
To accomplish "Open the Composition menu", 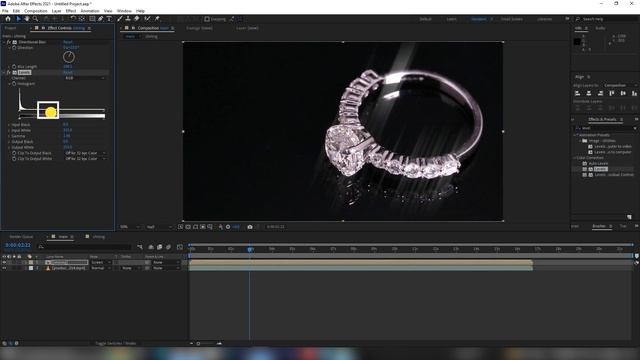I will pos(36,11).
